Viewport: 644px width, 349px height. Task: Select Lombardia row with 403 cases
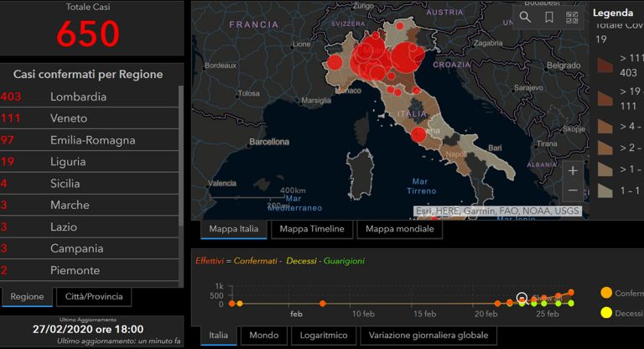(x=89, y=96)
